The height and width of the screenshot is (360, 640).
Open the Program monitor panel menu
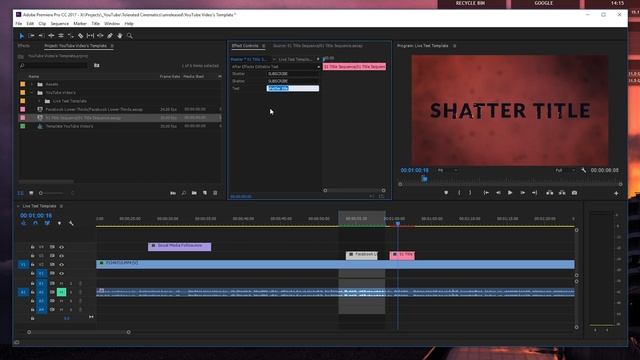click(454, 46)
